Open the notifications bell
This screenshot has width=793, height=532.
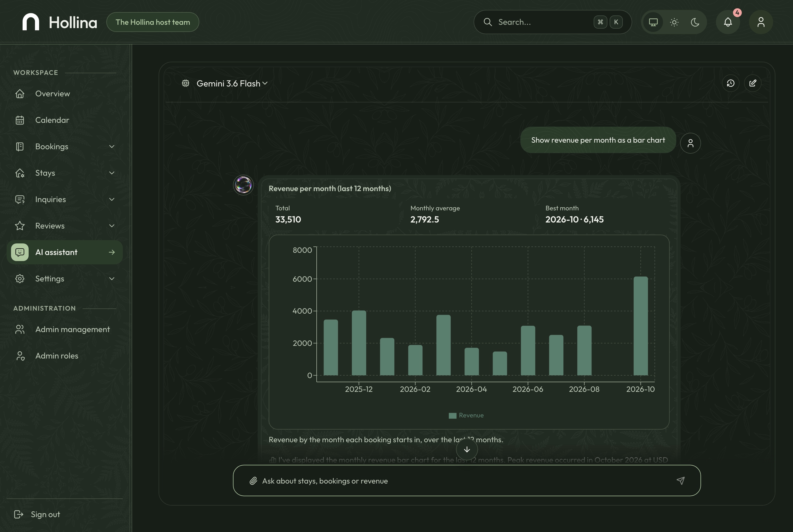pyautogui.click(x=728, y=22)
